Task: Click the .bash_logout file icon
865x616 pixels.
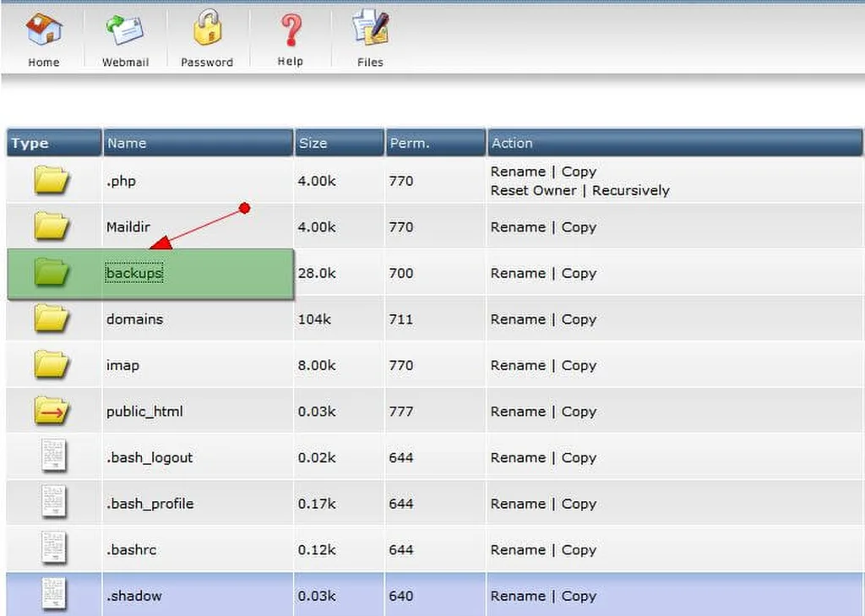Action: (x=54, y=456)
